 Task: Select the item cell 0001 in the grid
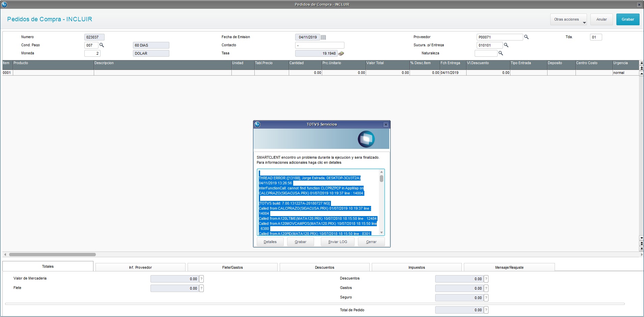pos(7,73)
